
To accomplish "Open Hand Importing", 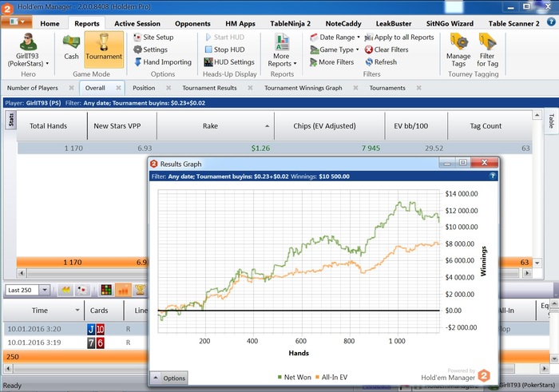I will coord(163,62).
